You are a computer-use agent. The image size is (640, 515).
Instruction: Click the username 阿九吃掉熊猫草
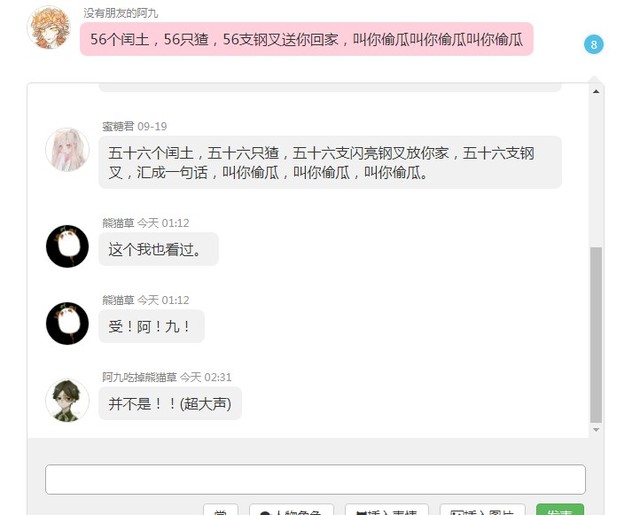pyautogui.click(x=139, y=377)
